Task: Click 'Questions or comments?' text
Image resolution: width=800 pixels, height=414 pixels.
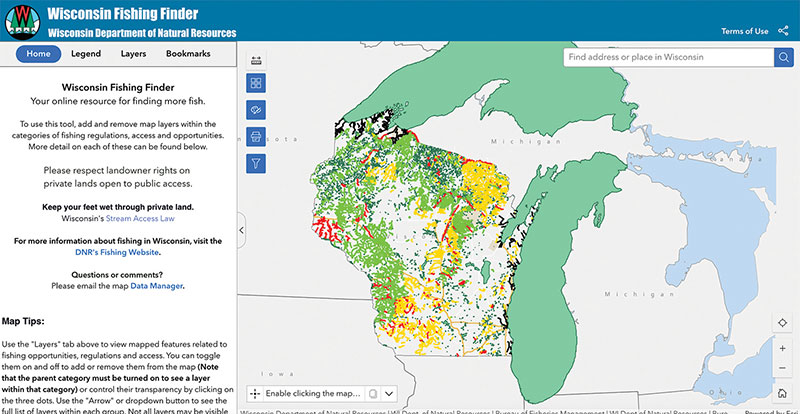Action: point(117,275)
